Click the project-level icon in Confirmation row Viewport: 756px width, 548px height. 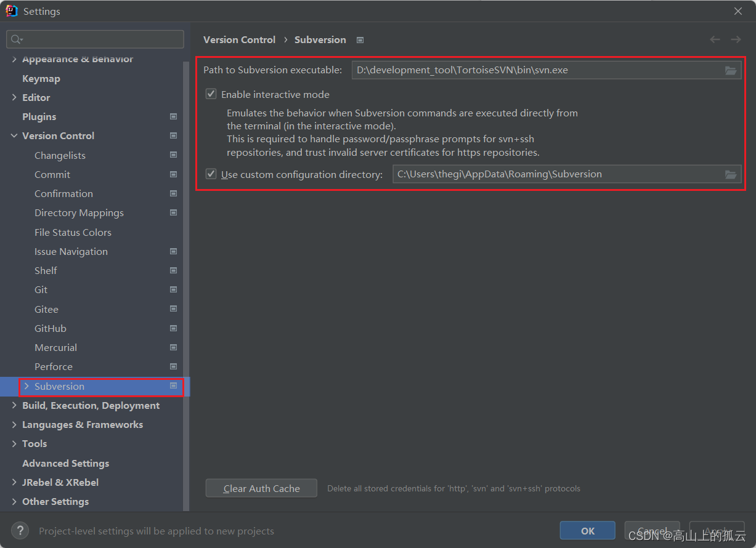pos(173,193)
